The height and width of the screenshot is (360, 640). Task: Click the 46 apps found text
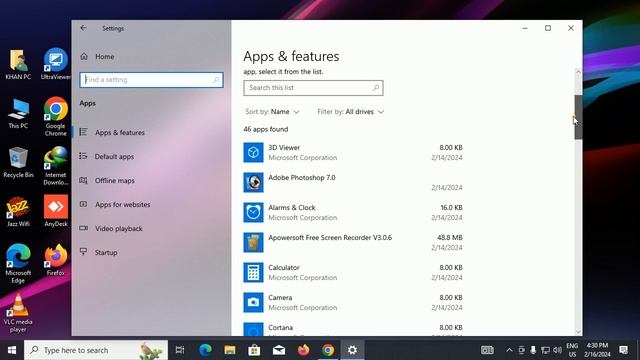click(x=266, y=129)
